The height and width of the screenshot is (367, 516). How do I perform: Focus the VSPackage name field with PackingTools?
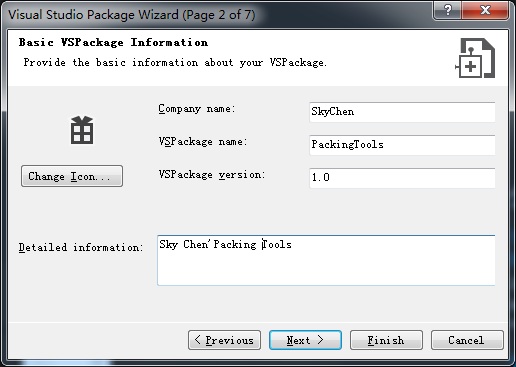pyautogui.click(x=402, y=145)
